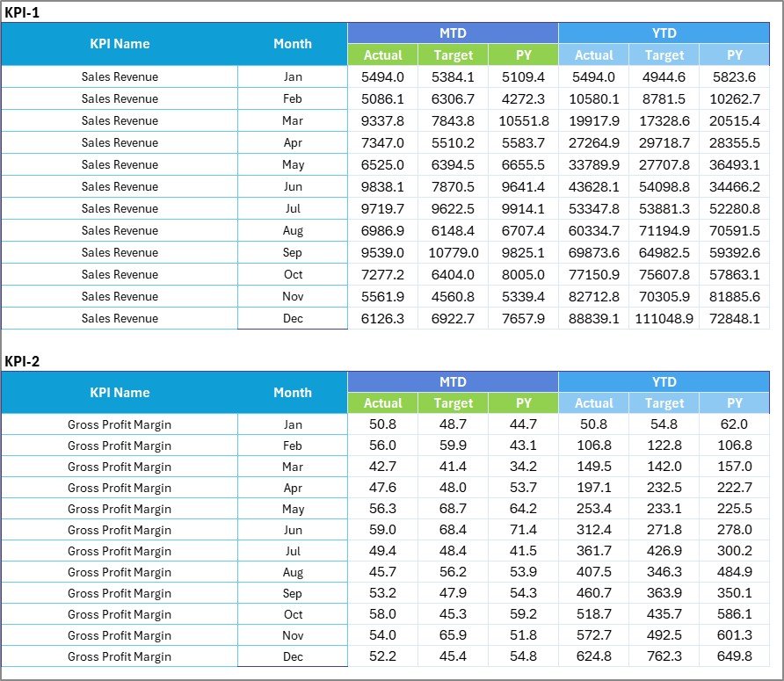Viewport: 784px width, 681px height.
Task: Click the cell containing 762.3
Action: pos(664,656)
